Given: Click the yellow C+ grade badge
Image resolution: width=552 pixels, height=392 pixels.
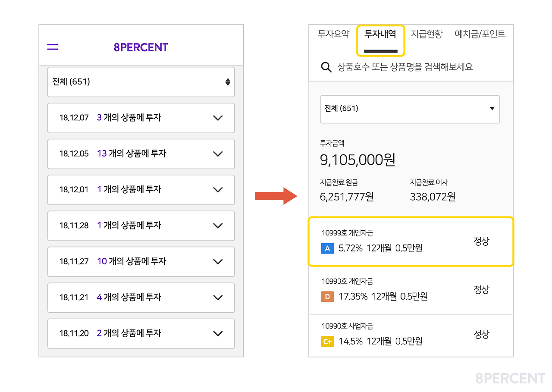Looking at the screenshot, I should point(327,342).
